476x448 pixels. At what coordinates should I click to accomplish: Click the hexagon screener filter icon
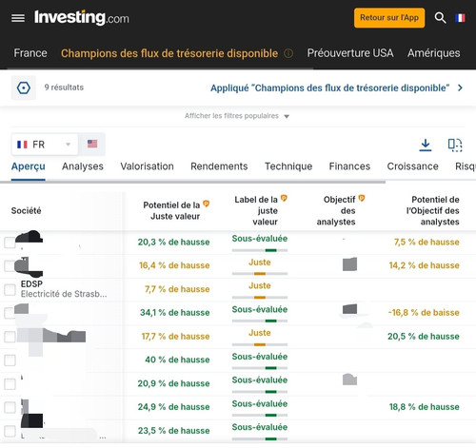[x=24, y=88]
